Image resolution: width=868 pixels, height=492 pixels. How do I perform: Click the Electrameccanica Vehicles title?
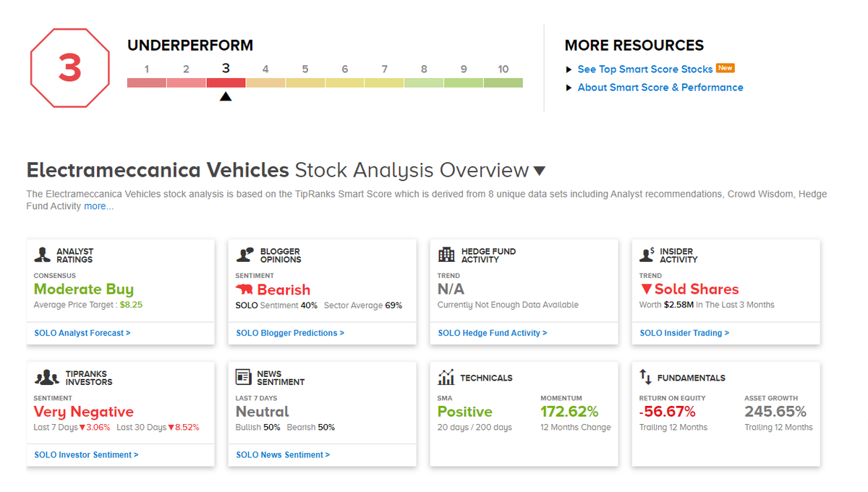pyautogui.click(x=158, y=170)
